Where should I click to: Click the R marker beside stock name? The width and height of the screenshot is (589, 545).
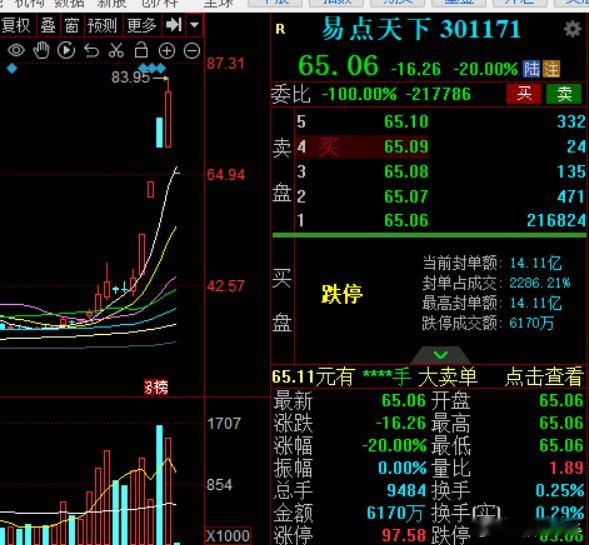(280, 29)
